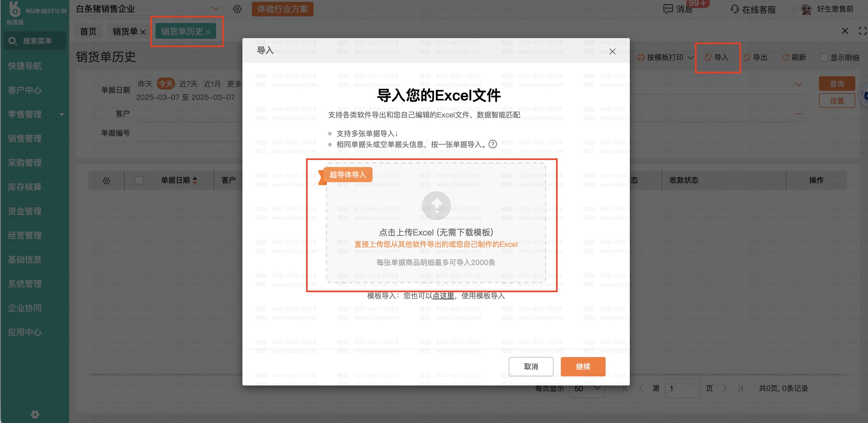This screenshot has height=423, width=868.
Task: Open 销售管理 sidebar menu
Action: 25,139
